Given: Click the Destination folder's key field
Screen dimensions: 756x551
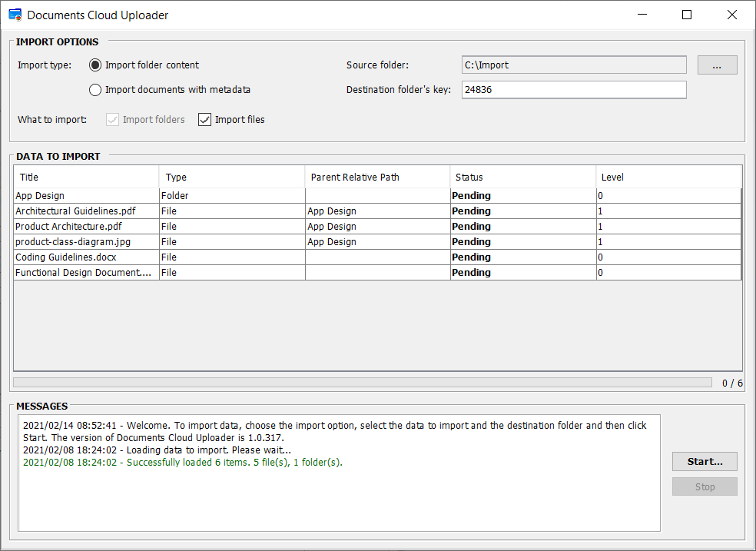Looking at the screenshot, I should [573, 90].
